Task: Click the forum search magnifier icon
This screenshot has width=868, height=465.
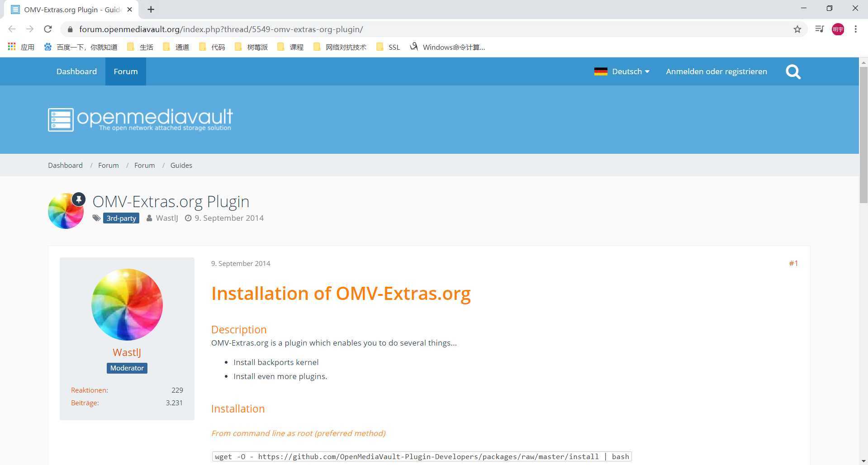Action: (x=793, y=71)
